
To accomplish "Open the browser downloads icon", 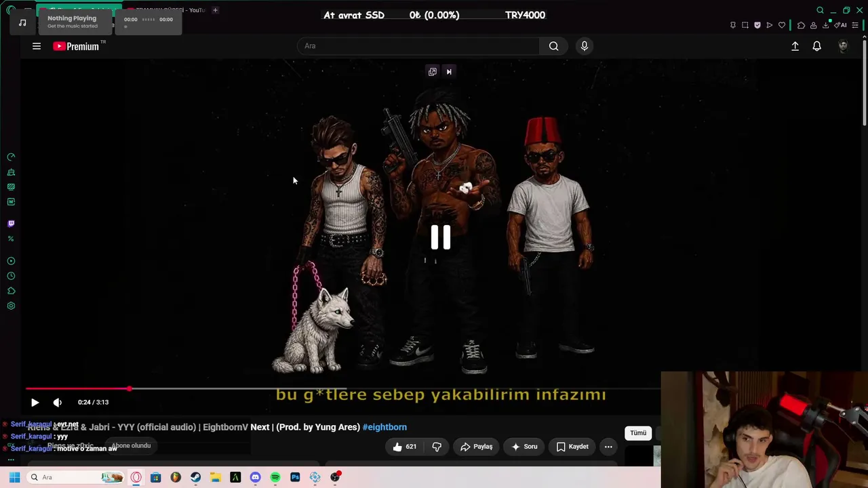I will click(x=826, y=25).
